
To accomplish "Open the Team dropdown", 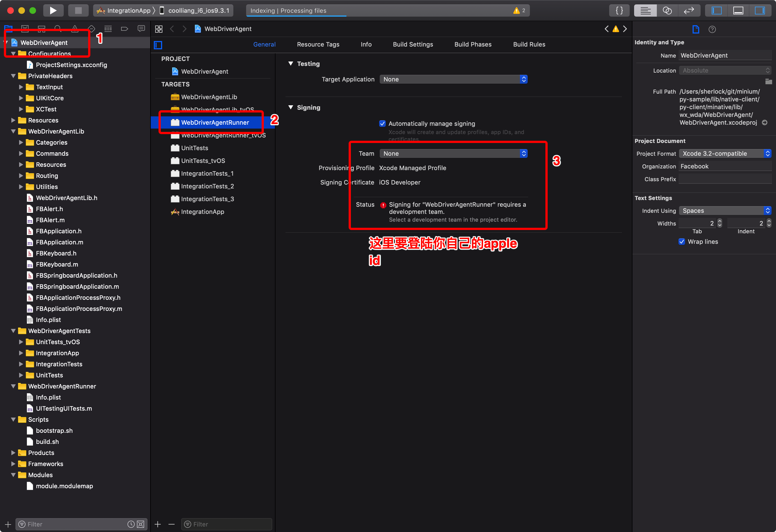I will coord(453,154).
